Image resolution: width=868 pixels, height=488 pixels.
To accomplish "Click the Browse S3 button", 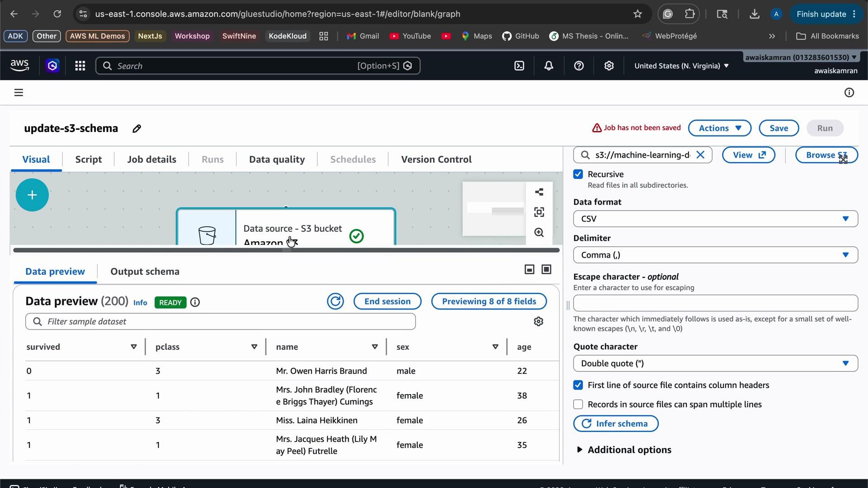I will (826, 155).
